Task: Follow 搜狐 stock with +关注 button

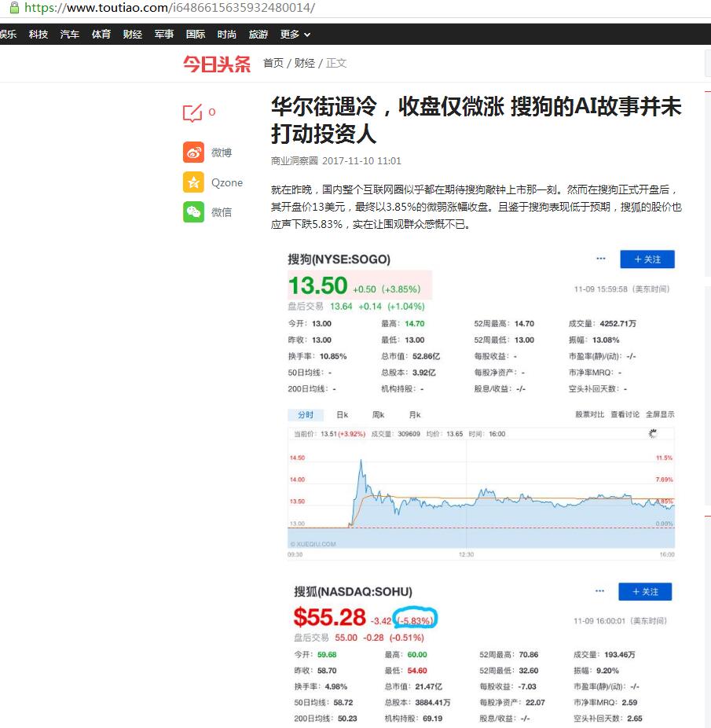Action: tap(646, 591)
